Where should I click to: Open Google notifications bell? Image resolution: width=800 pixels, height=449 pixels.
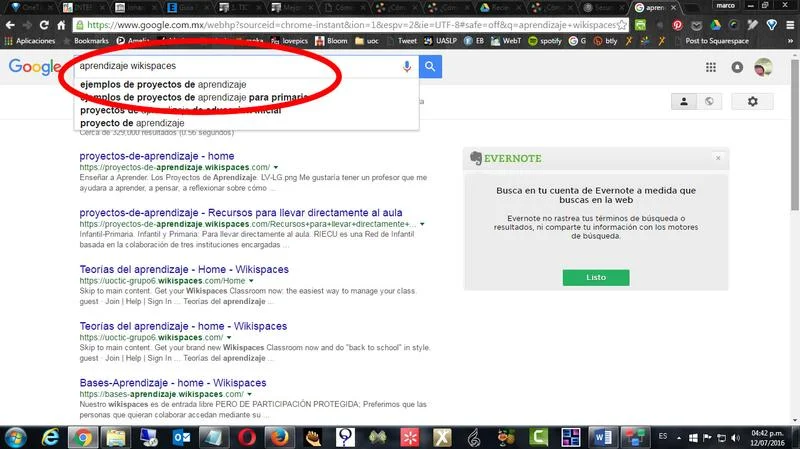tap(737, 67)
